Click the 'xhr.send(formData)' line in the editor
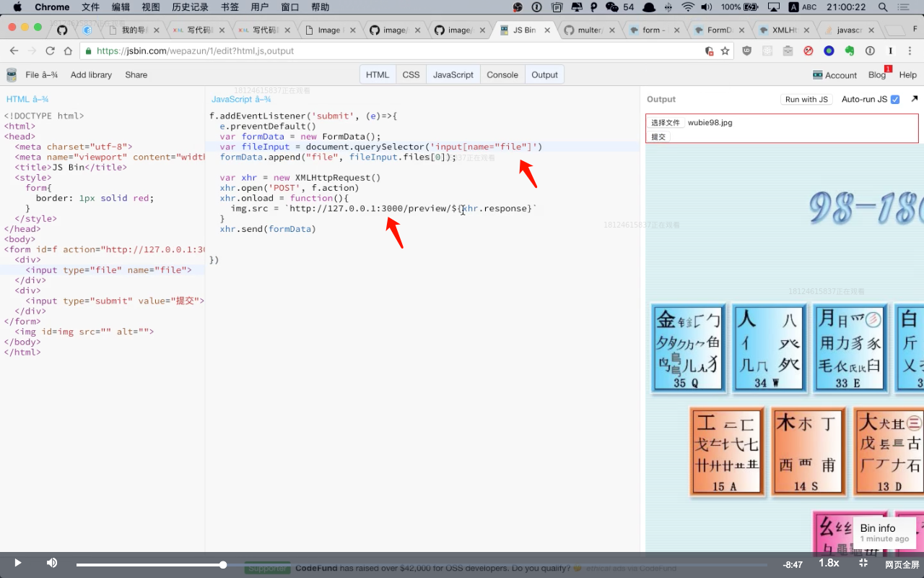 [x=268, y=229]
